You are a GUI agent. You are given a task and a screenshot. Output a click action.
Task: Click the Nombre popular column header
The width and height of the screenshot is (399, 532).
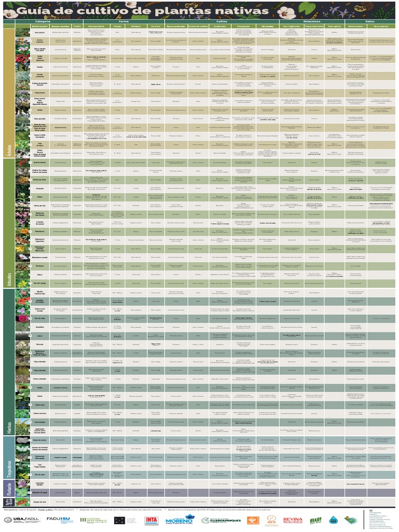pyautogui.click(x=39, y=26)
